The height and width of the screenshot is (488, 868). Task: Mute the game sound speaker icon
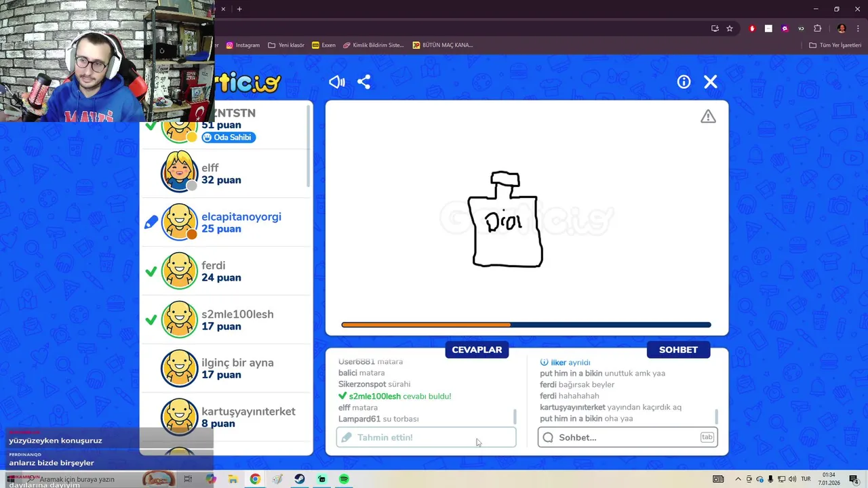[337, 82]
